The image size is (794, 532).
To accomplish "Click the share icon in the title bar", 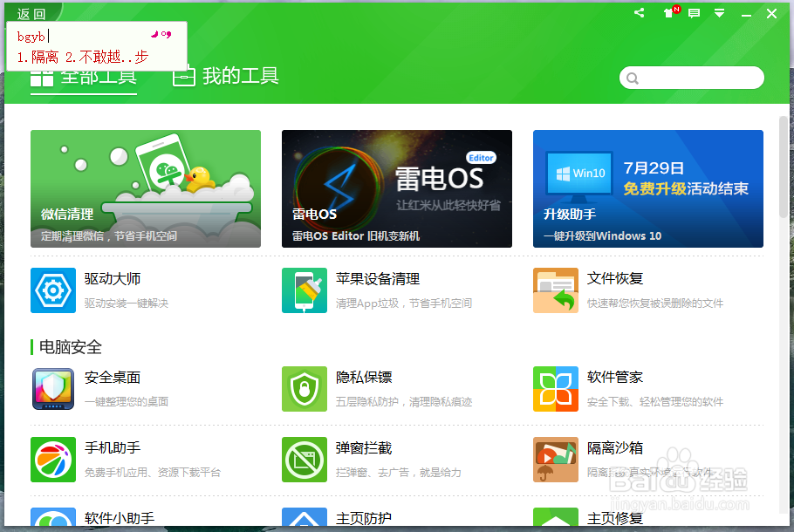I will pos(638,13).
